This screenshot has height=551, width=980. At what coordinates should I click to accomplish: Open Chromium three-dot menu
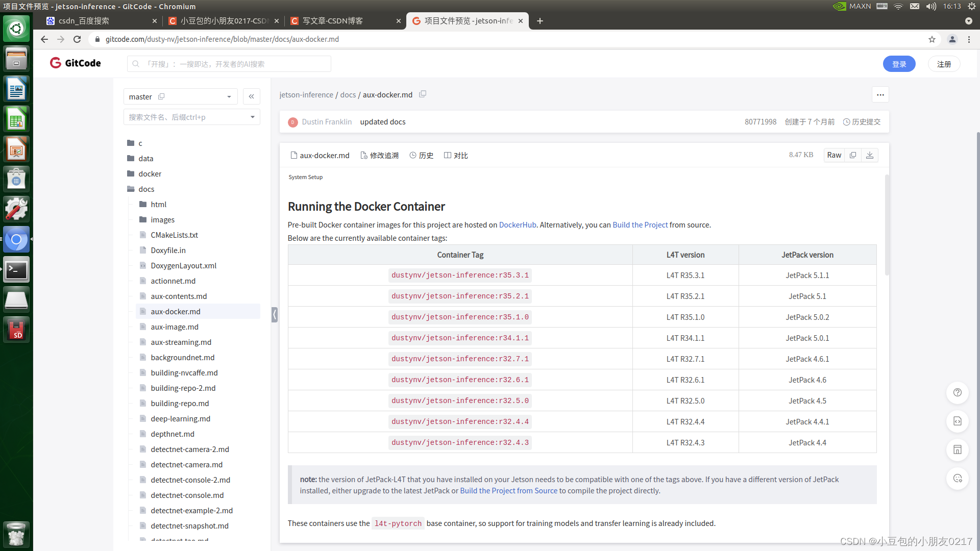969,39
